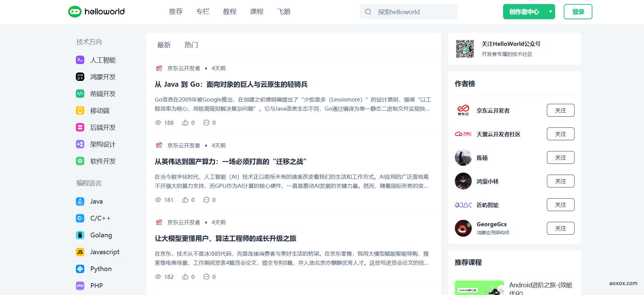Click the helloworld logo
The image size is (644, 295).
[x=96, y=11]
